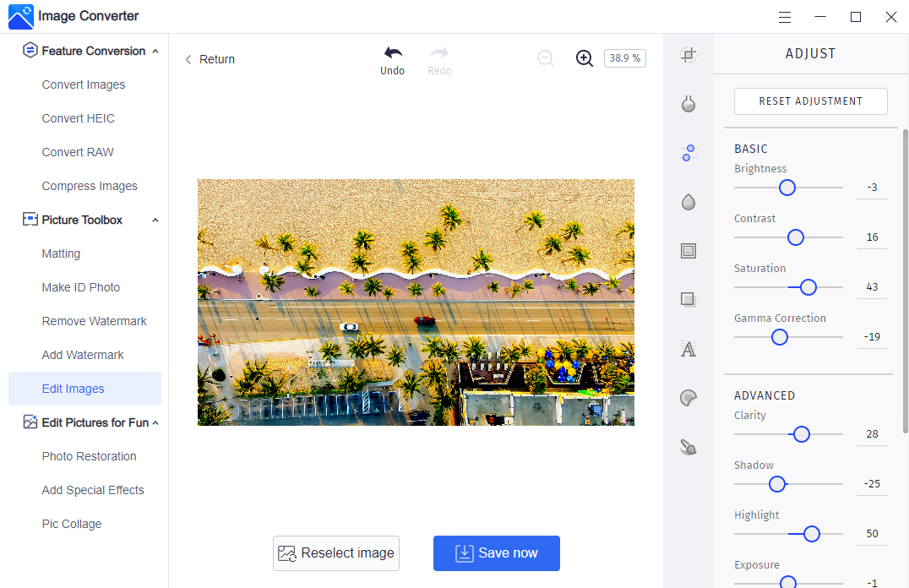
Task: Click the Reselect image button
Action: click(x=336, y=553)
